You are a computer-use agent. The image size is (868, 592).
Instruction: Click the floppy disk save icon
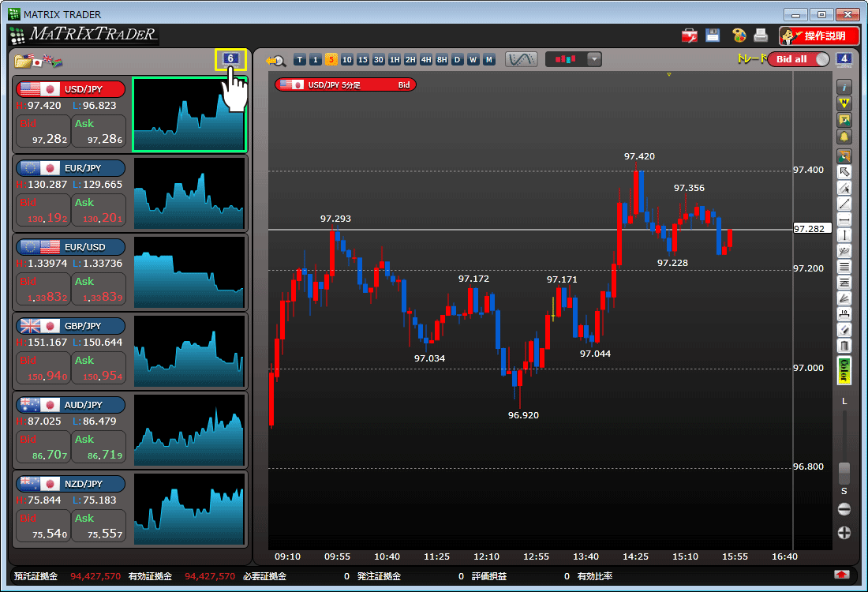pyautogui.click(x=713, y=36)
